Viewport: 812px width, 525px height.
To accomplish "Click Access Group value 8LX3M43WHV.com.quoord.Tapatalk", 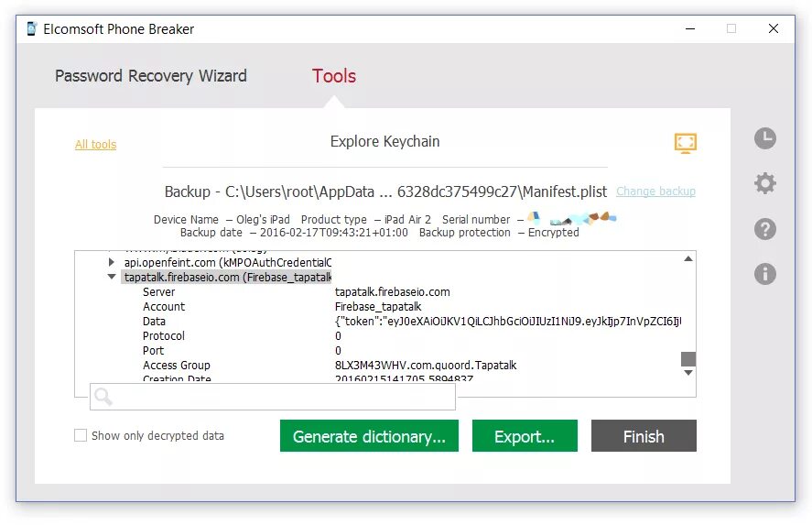I will pos(425,366).
